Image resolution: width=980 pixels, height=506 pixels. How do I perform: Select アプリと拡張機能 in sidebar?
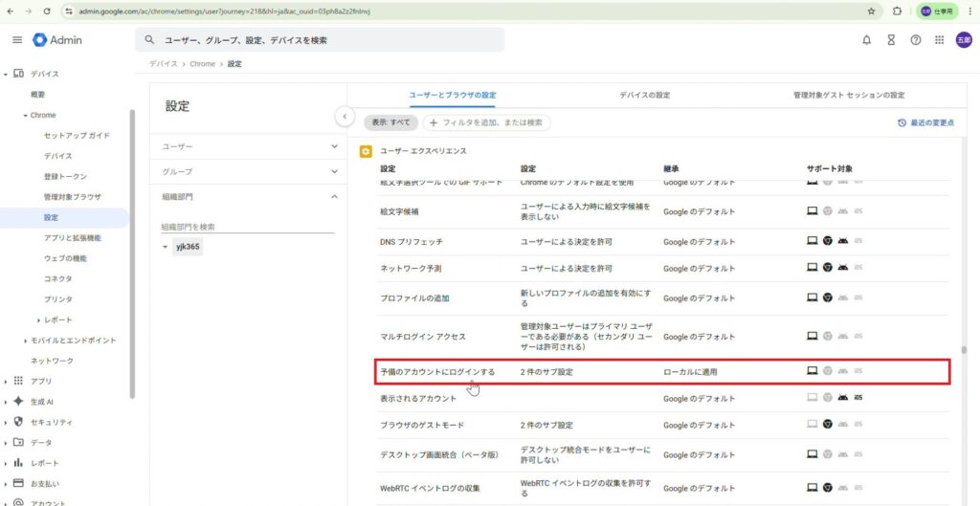tap(72, 237)
